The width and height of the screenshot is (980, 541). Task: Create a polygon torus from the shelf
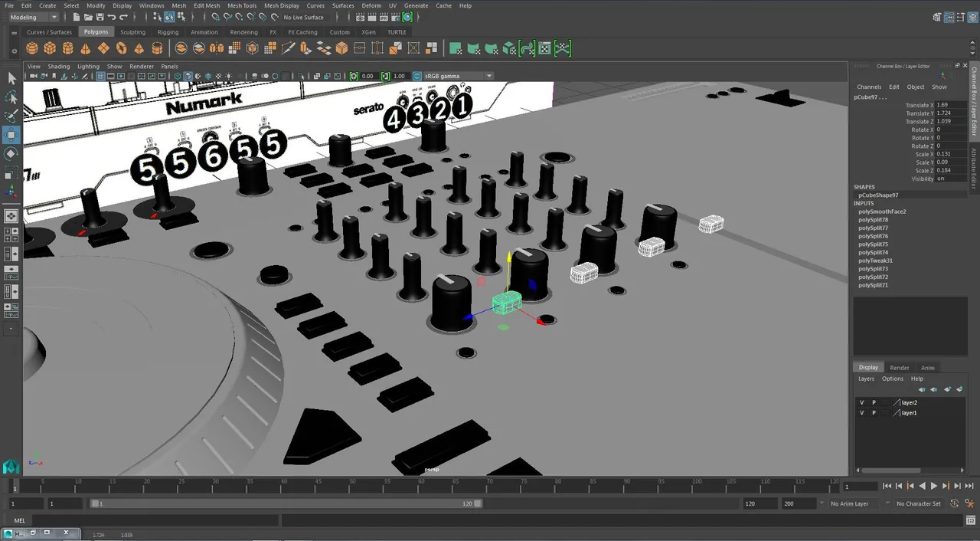121,48
